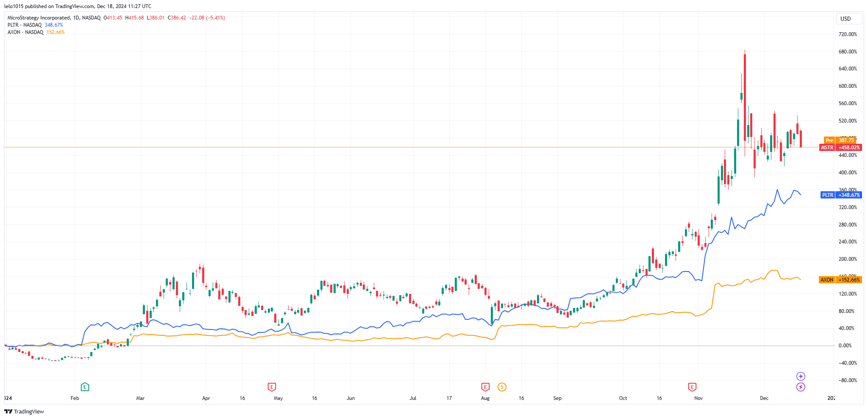The width and height of the screenshot is (868, 419).
Task: Click the −80.00% price scale label
Action: (x=848, y=380)
